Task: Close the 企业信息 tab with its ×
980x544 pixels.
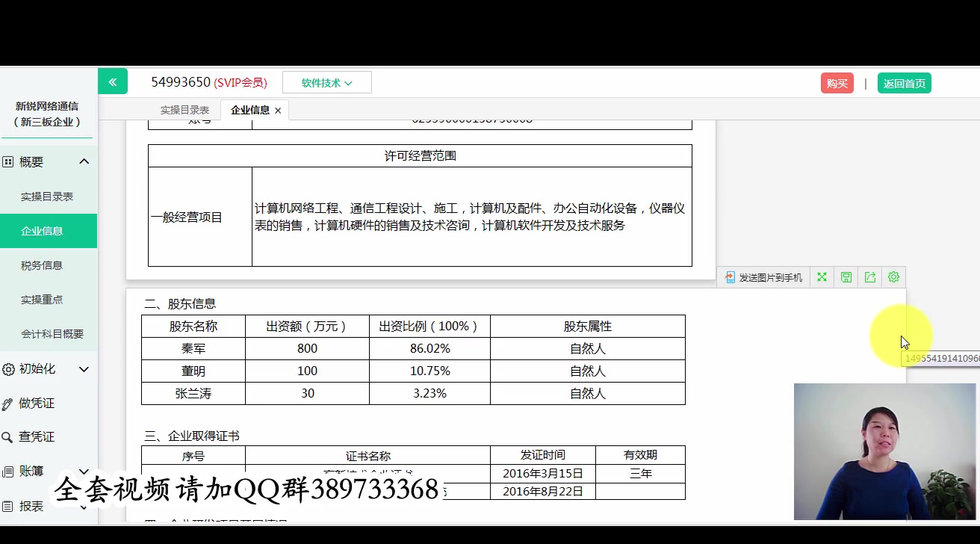Action: pyautogui.click(x=278, y=110)
